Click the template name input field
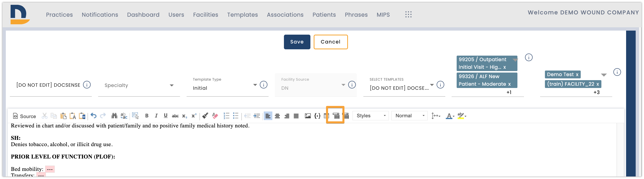 pos(48,85)
